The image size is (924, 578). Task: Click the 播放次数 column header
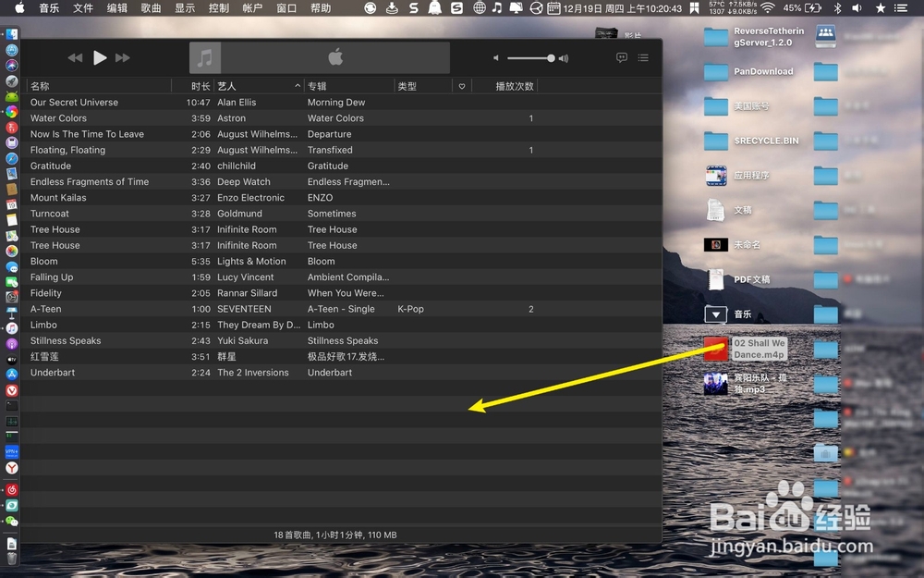coord(515,85)
